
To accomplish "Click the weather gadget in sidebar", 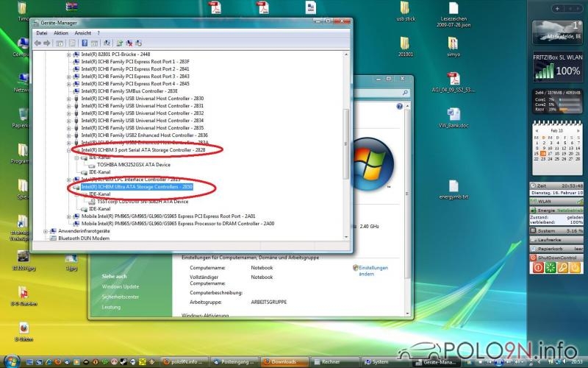I will tap(557, 32).
